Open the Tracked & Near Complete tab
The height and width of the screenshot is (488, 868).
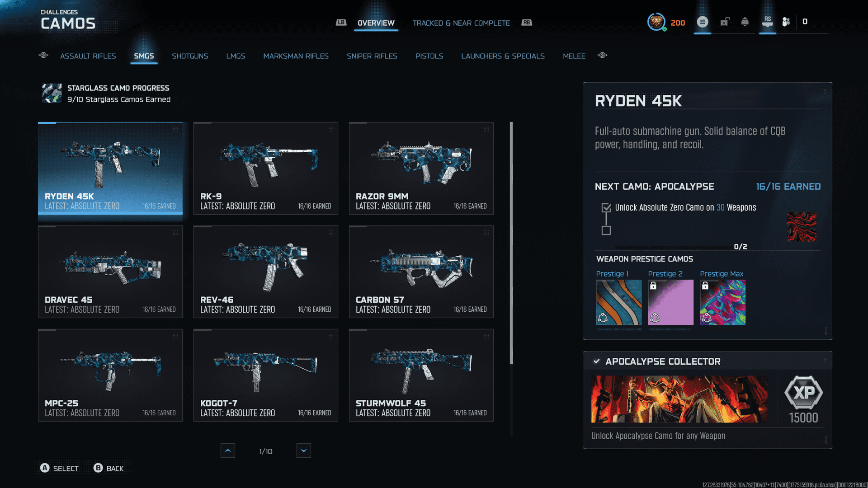(x=461, y=23)
